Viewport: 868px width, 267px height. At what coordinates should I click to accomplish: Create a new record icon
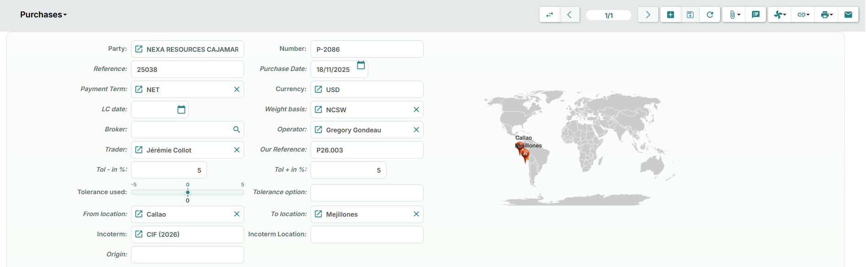pos(671,15)
